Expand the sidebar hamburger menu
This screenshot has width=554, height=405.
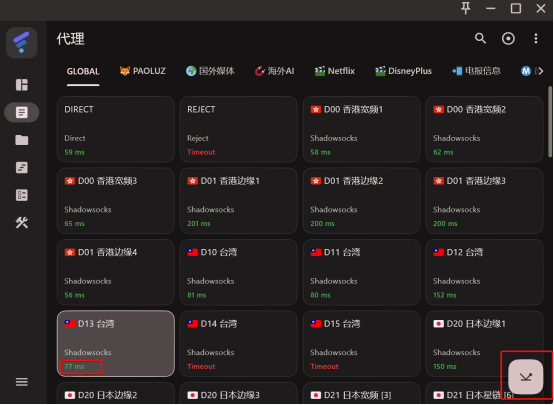coord(22,382)
